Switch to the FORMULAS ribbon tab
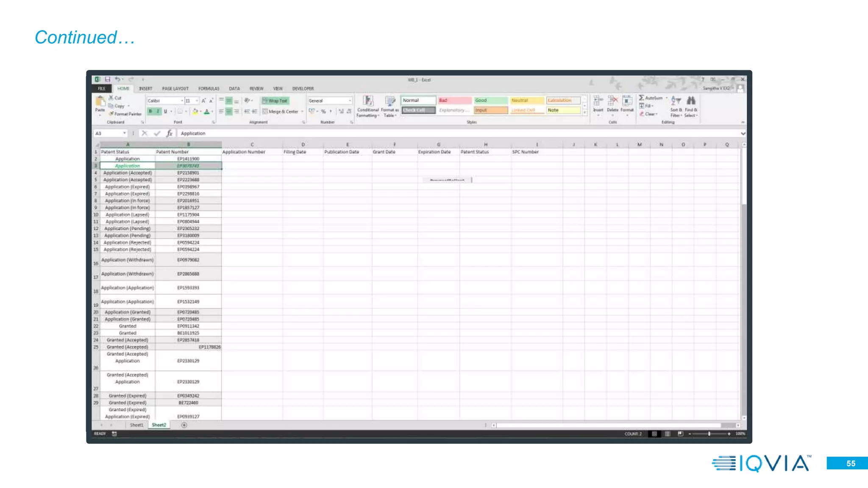This screenshot has height=488, width=868. coord(209,89)
